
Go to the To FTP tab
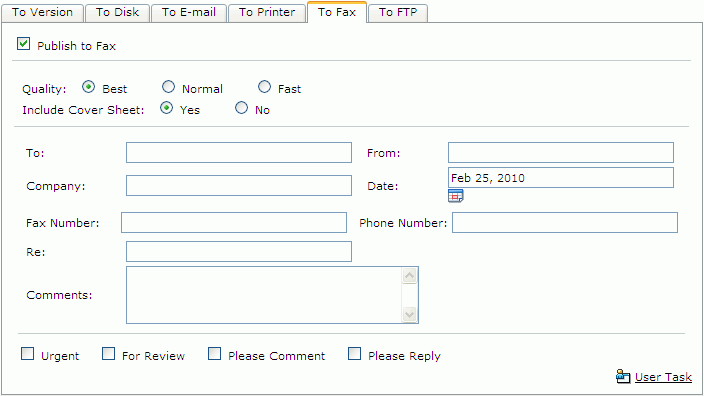[398, 12]
